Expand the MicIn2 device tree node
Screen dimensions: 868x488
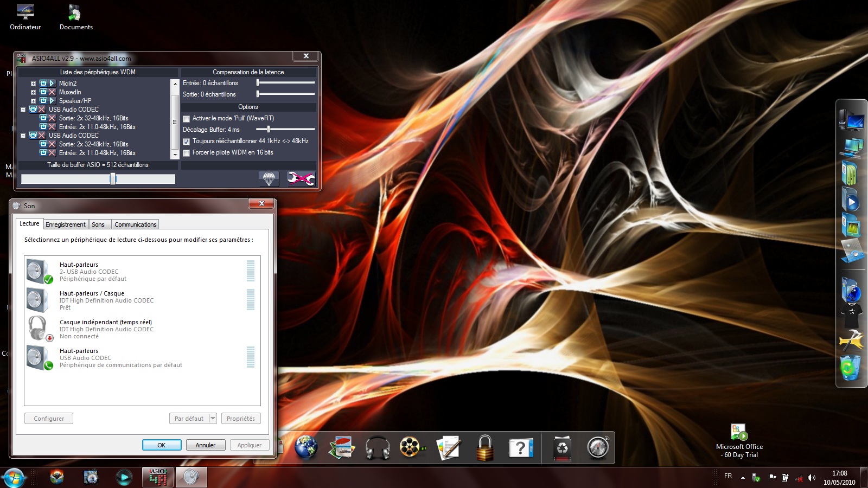tap(33, 84)
